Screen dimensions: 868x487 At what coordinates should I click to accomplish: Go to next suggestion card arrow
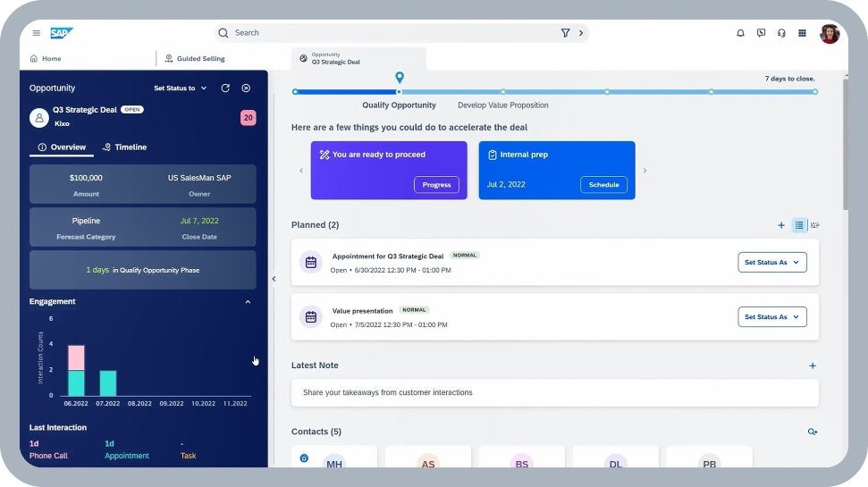645,171
